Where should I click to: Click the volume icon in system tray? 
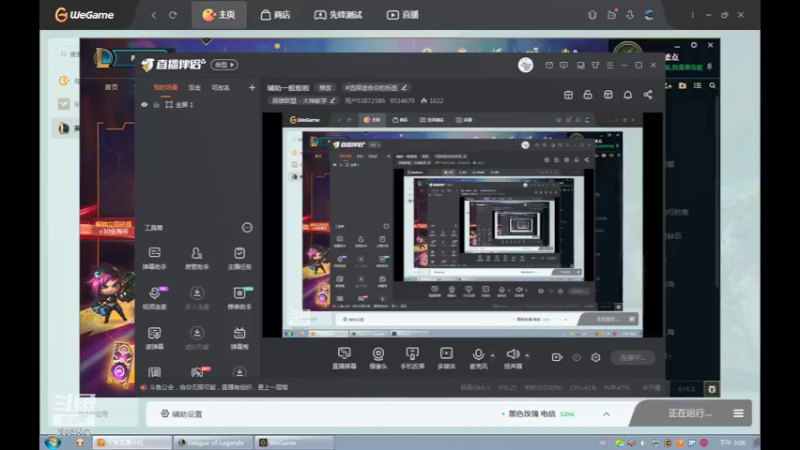(x=643, y=443)
